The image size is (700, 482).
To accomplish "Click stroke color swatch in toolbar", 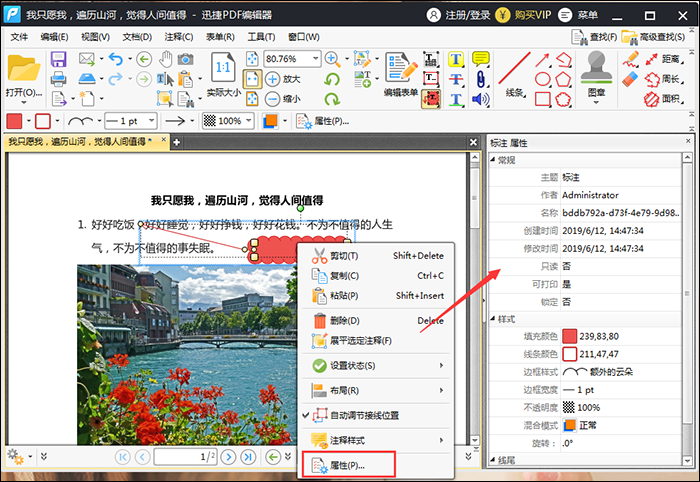I will pyautogui.click(x=43, y=121).
